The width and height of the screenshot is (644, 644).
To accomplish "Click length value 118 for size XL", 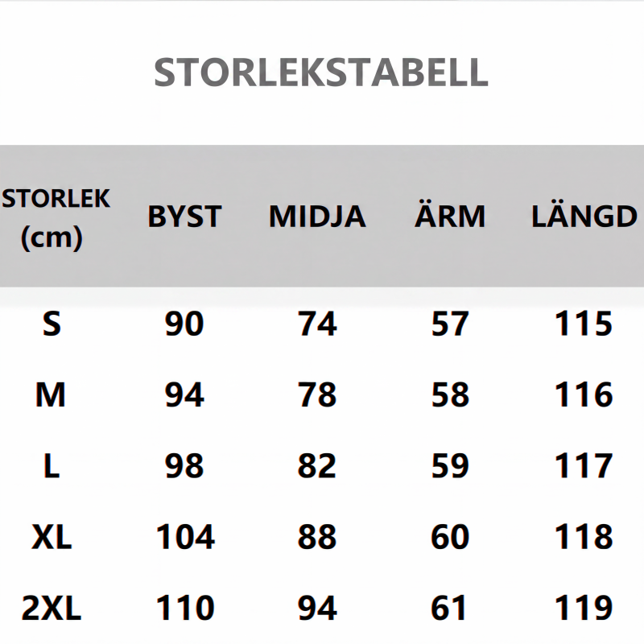I will coord(584,537).
